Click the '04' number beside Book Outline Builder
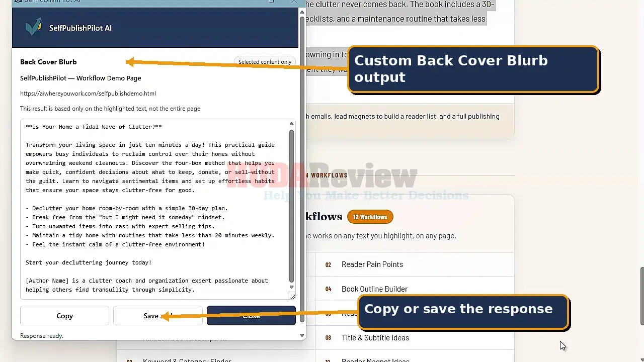 (x=328, y=289)
